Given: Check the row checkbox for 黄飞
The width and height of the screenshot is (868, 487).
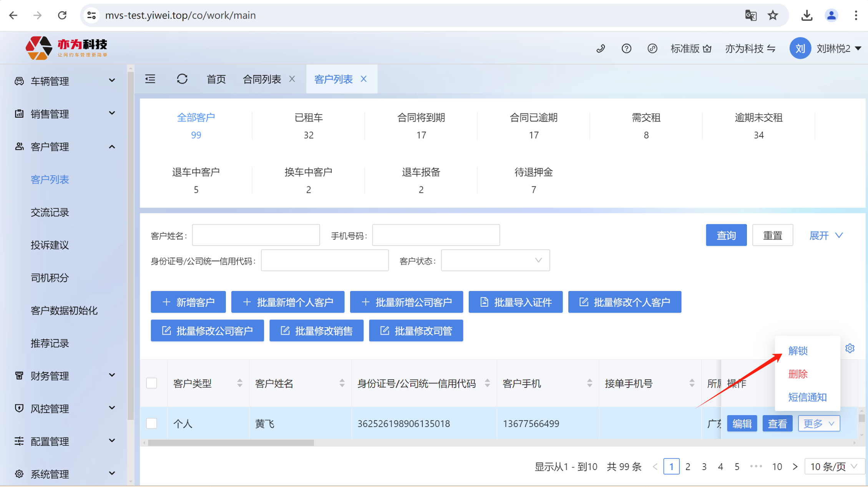Looking at the screenshot, I should point(152,423).
